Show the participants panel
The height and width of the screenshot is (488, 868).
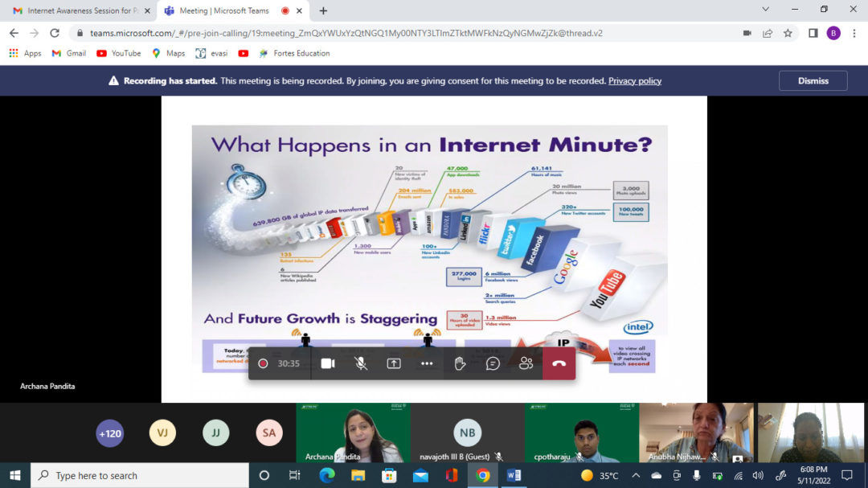[526, 363]
